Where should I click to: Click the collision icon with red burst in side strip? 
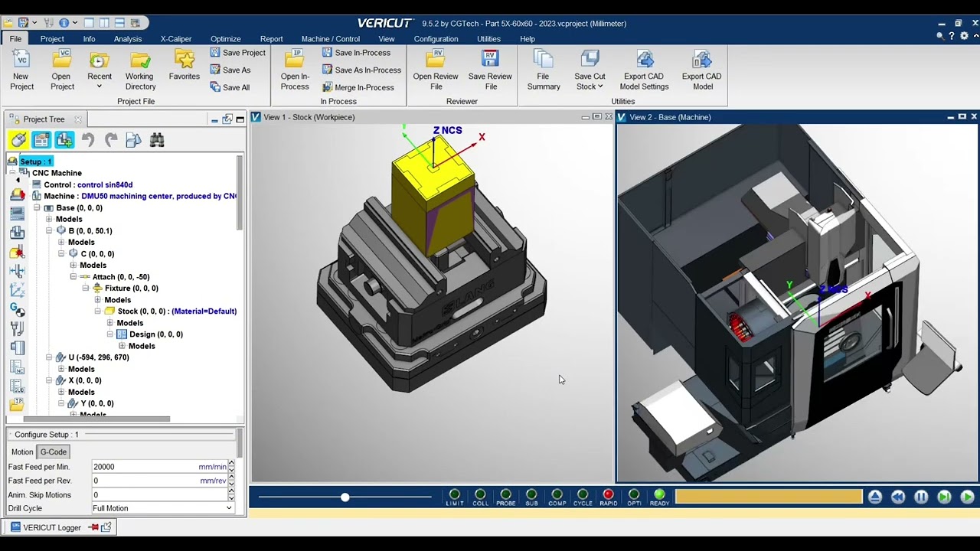coord(17,253)
